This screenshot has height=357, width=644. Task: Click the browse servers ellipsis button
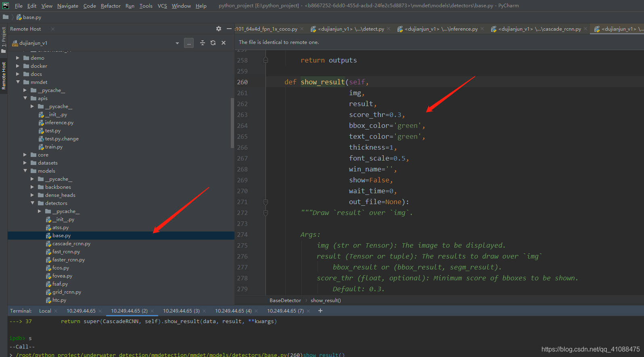coord(189,43)
